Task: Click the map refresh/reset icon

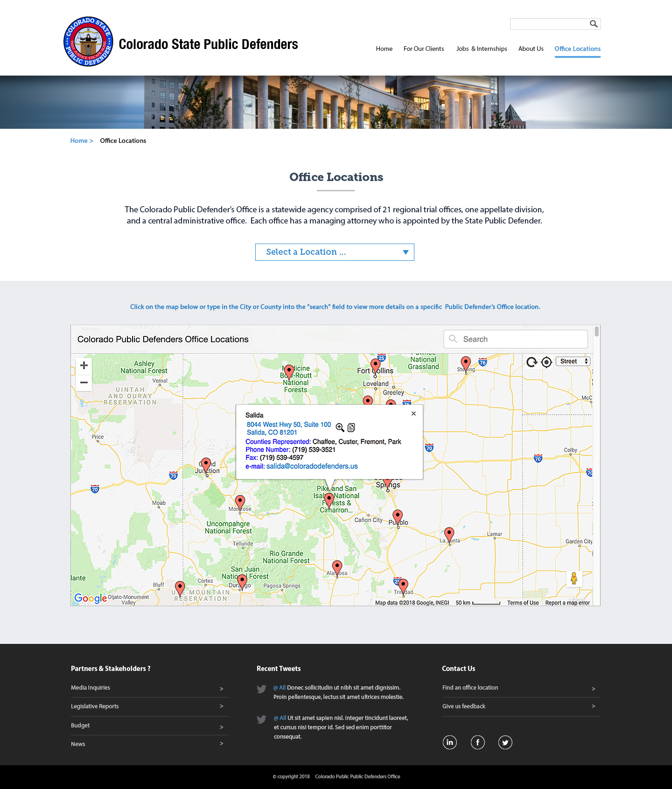Action: [532, 362]
